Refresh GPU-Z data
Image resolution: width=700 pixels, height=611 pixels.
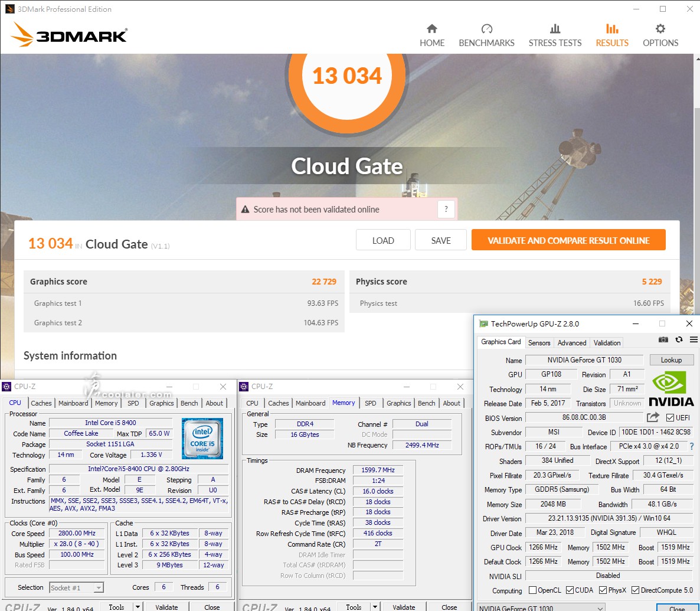point(679,339)
